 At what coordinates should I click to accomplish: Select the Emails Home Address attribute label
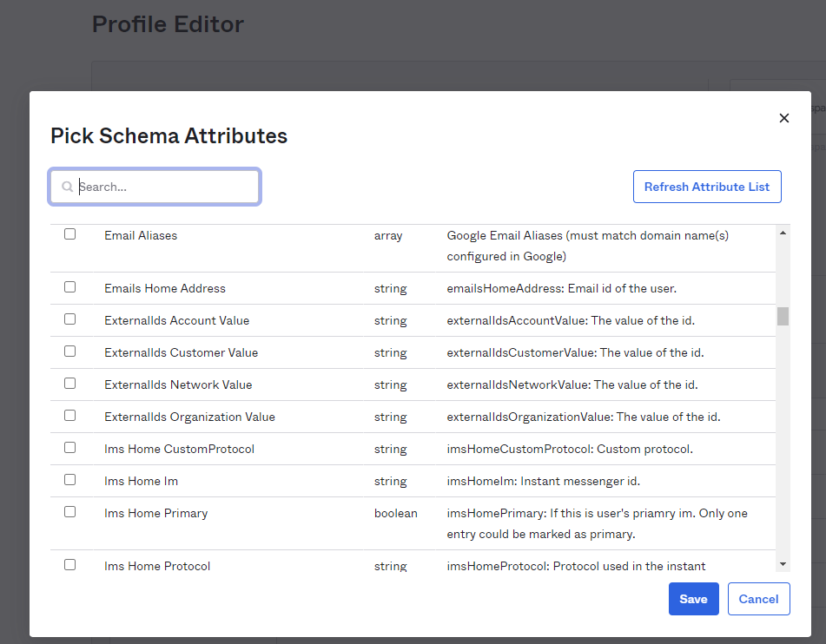click(165, 287)
